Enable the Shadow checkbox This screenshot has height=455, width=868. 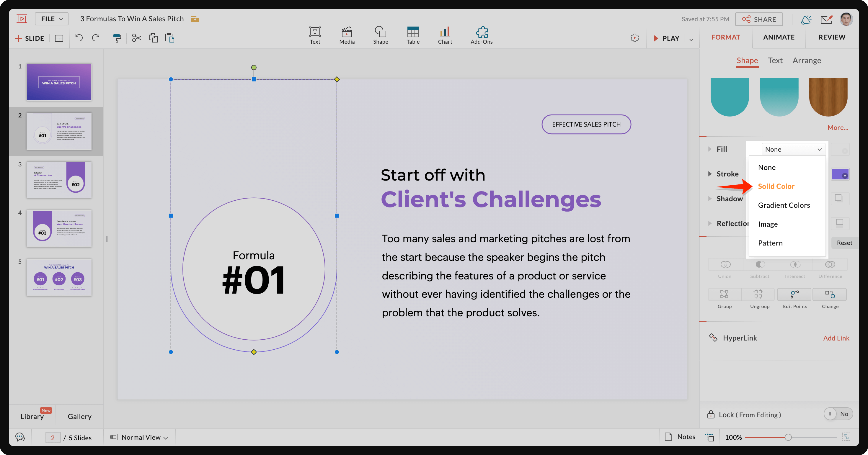coord(838,198)
